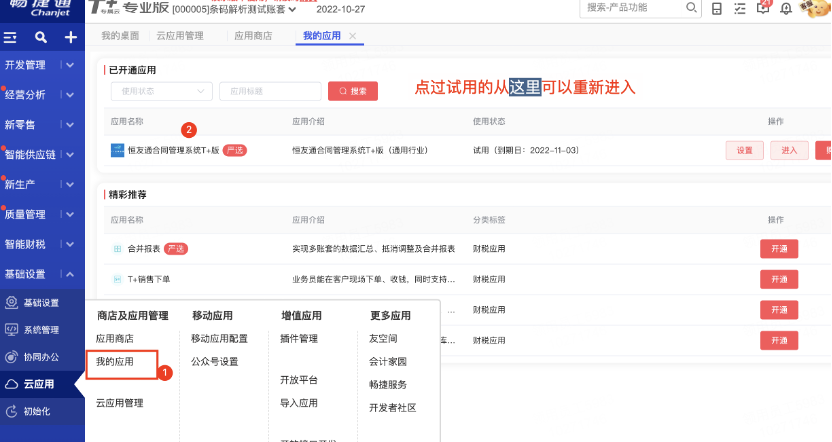Open the task checklist icon in top bar
The width and height of the screenshot is (832, 442).
(x=740, y=8)
